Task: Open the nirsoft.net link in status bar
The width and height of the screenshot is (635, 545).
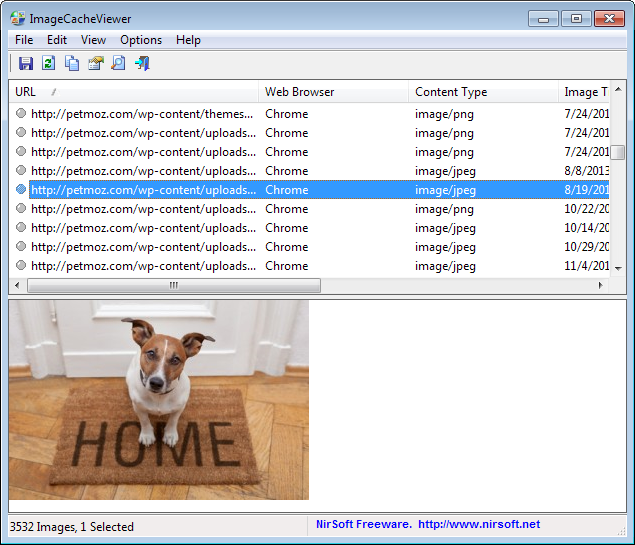Action: (x=479, y=524)
